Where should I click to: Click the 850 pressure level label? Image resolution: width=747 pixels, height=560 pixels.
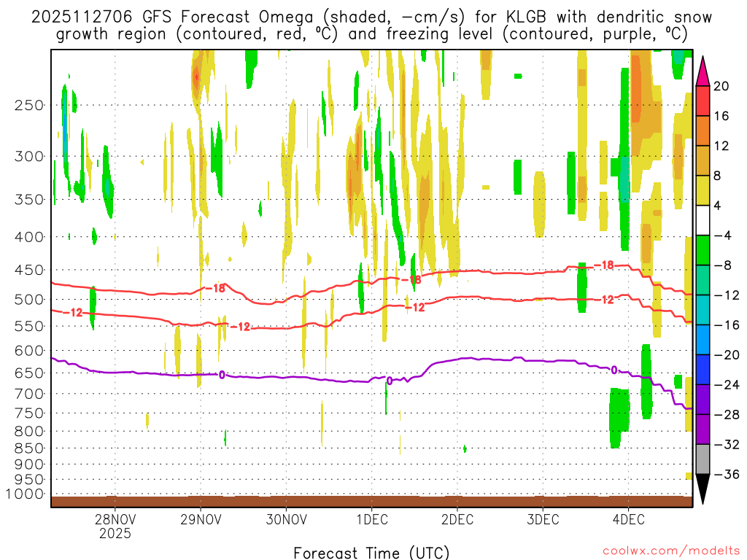pos(29,448)
